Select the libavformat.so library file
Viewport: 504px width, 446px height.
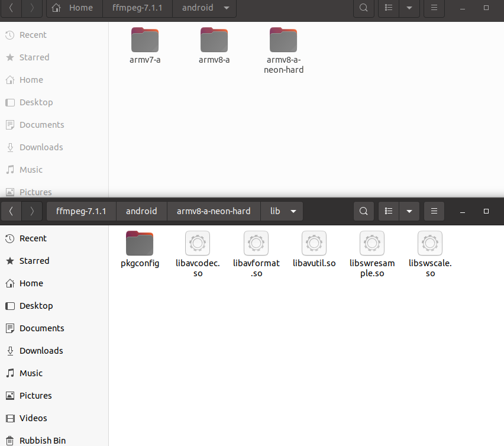(x=256, y=254)
